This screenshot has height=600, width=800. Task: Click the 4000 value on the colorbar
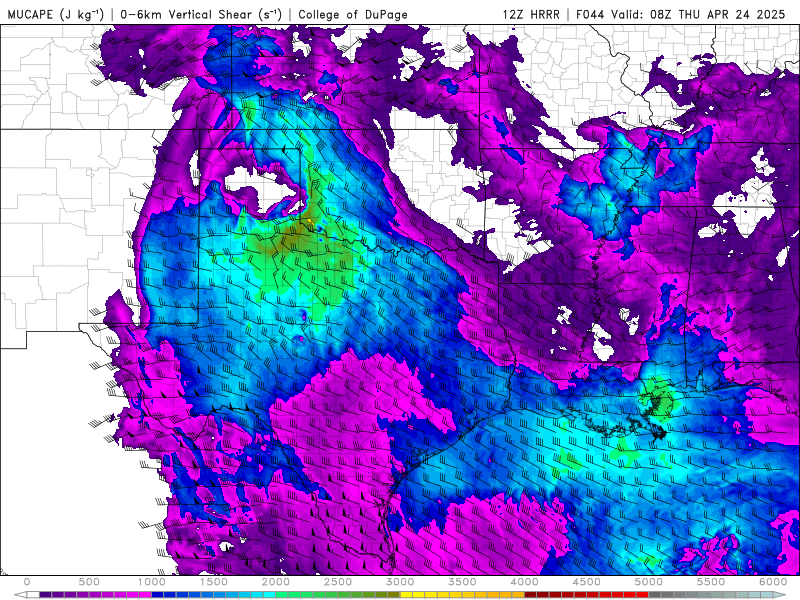tap(525, 582)
